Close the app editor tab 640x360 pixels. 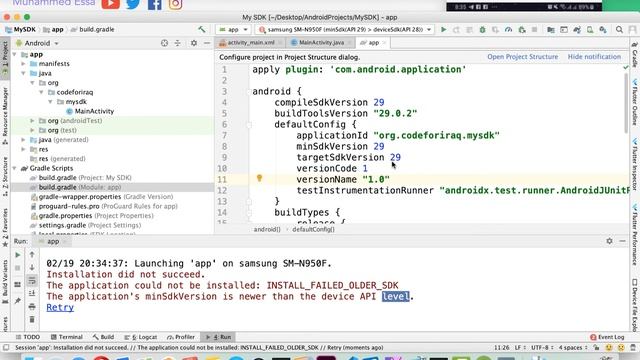[x=384, y=42]
